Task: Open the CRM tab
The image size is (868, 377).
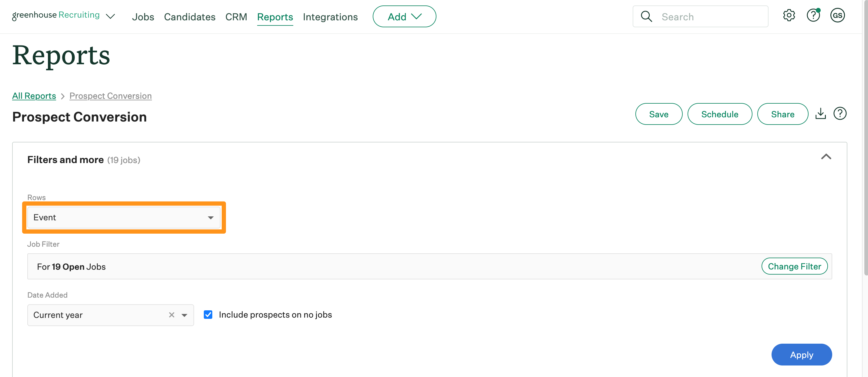Action: click(x=236, y=17)
